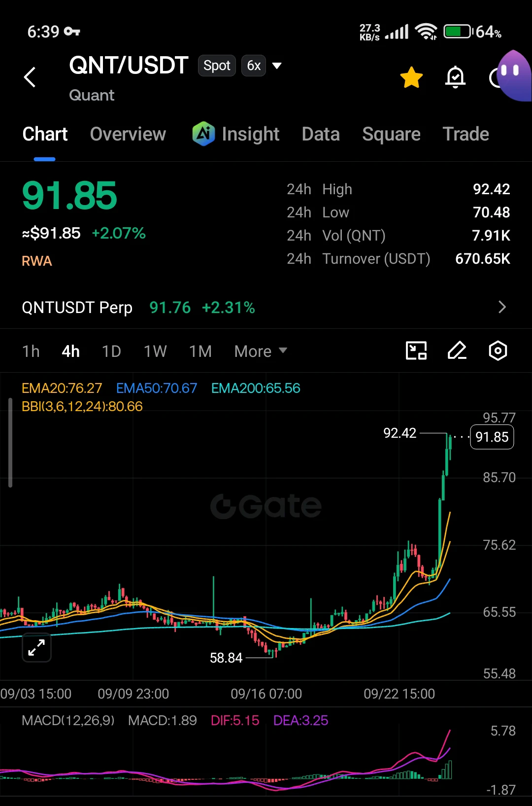Tap the 92.42 high marker on chart
Image resolution: width=532 pixels, height=806 pixels.
[x=400, y=433]
